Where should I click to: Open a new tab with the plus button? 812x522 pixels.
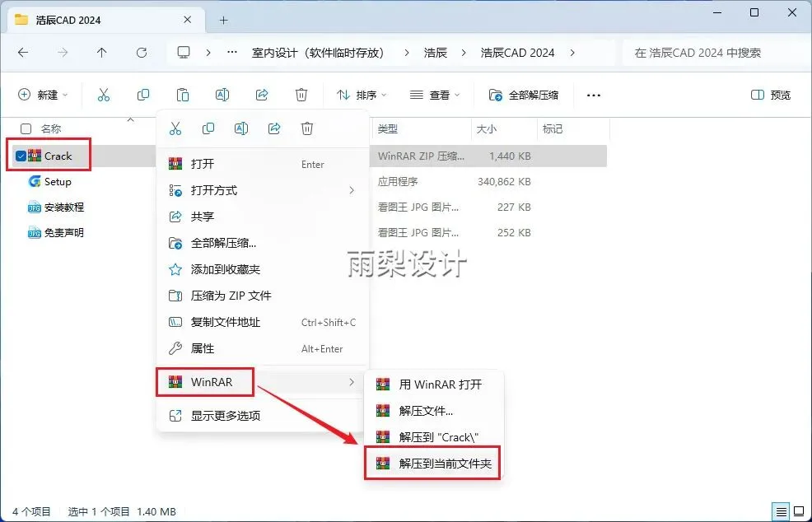pyautogui.click(x=224, y=21)
